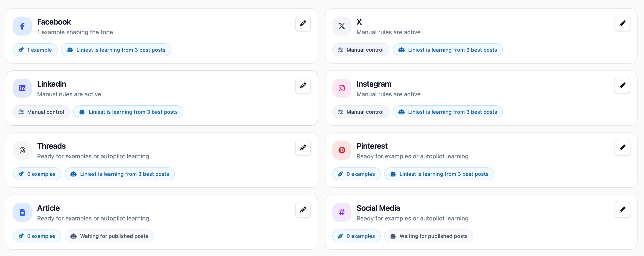644x256 pixels.
Task: Click Pinterest's "Liniest is learning" badge
Action: (439, 174)
